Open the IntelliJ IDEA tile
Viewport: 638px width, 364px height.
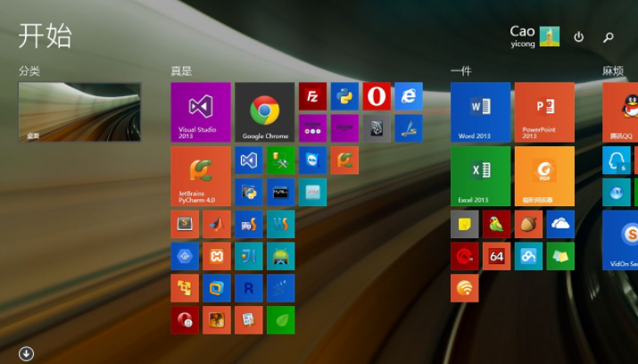click(249, 256)
